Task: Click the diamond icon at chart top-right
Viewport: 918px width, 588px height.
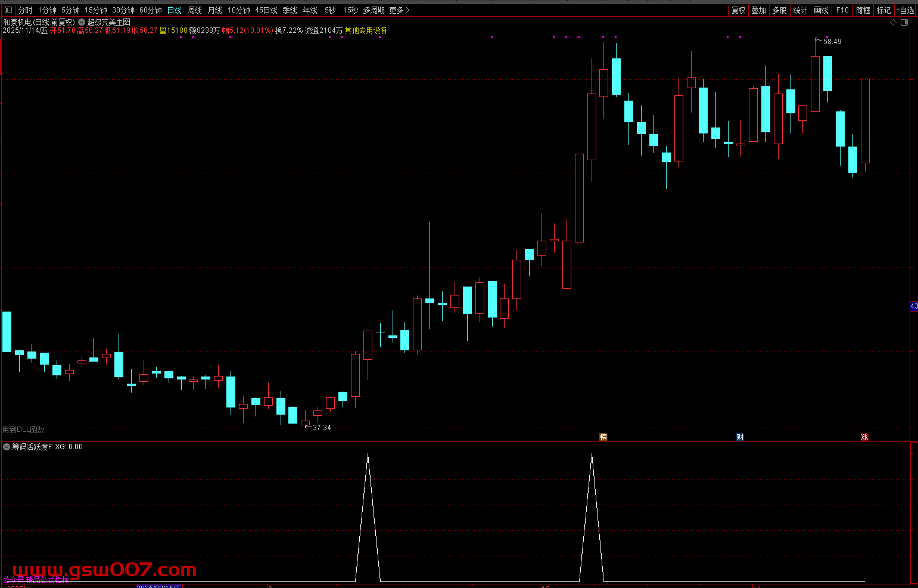Action: [893, 23]
